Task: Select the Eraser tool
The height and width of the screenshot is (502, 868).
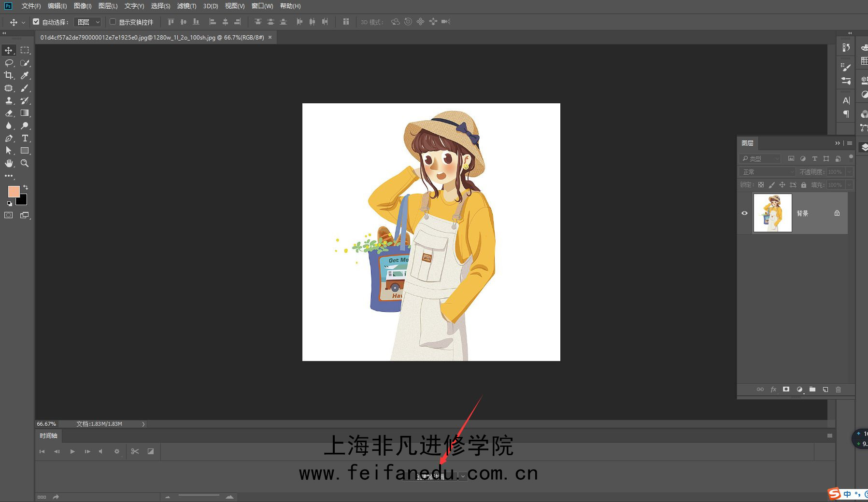Action: 9,113
